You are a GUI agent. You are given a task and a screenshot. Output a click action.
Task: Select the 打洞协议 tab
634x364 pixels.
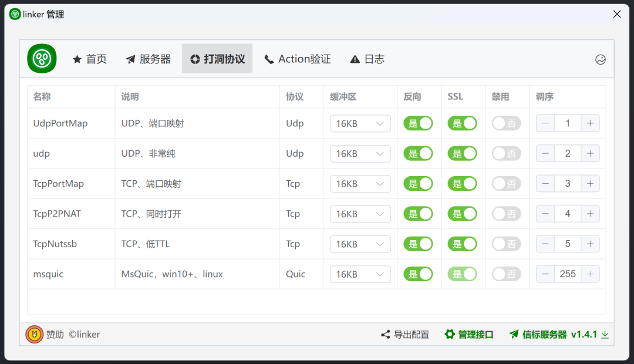click(x=217, y=59)
